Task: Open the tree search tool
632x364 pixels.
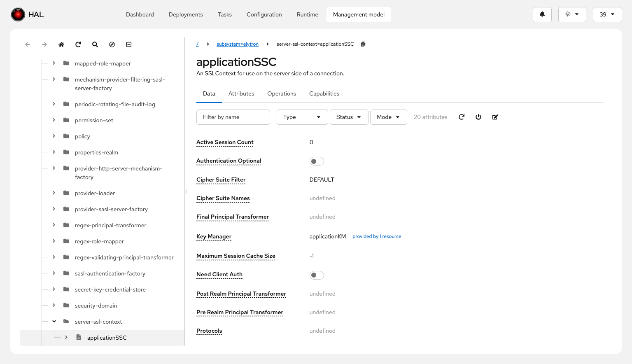Action: (95, 44)
